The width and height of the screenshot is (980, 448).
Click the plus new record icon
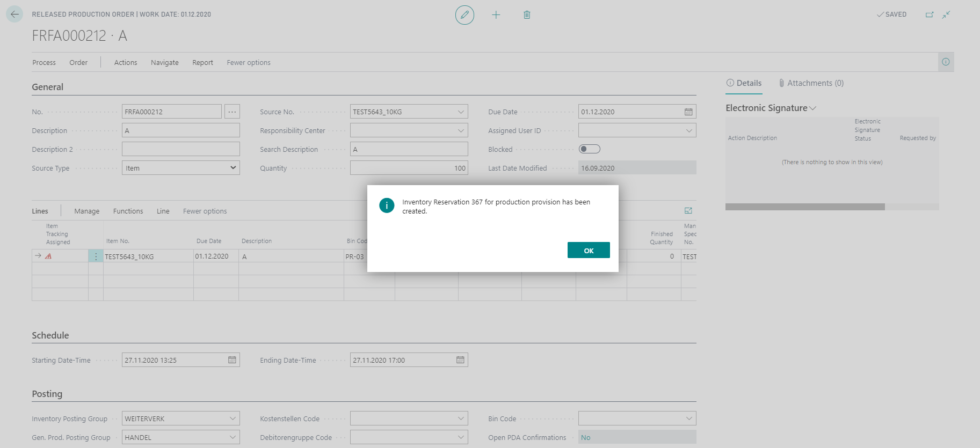pos(496,15)
